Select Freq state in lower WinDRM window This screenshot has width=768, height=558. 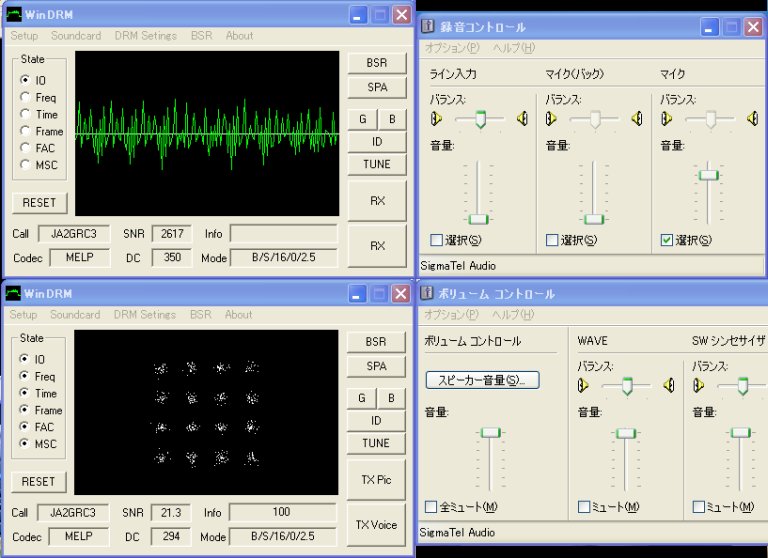[x=24, y=376]
